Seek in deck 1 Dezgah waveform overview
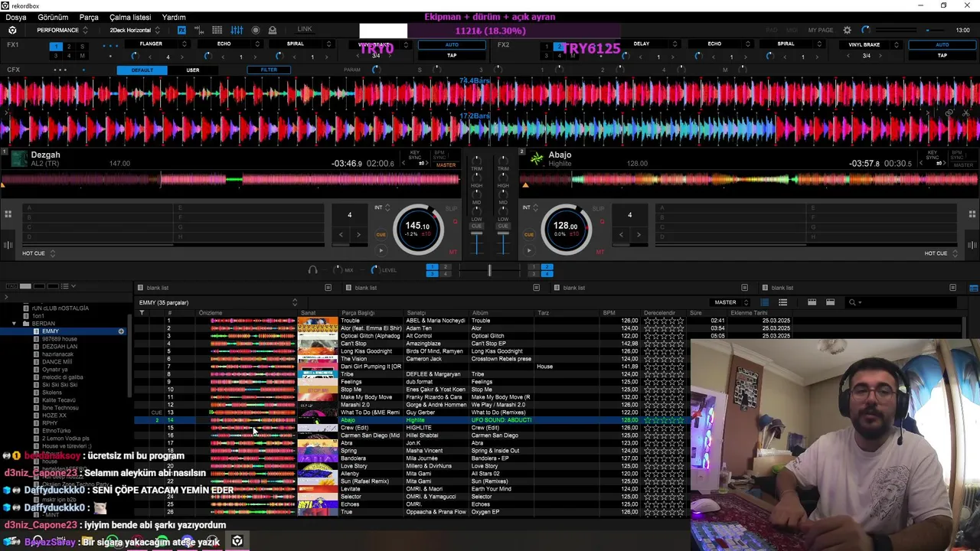The image size is (980, 551). (x=231, y=180)
